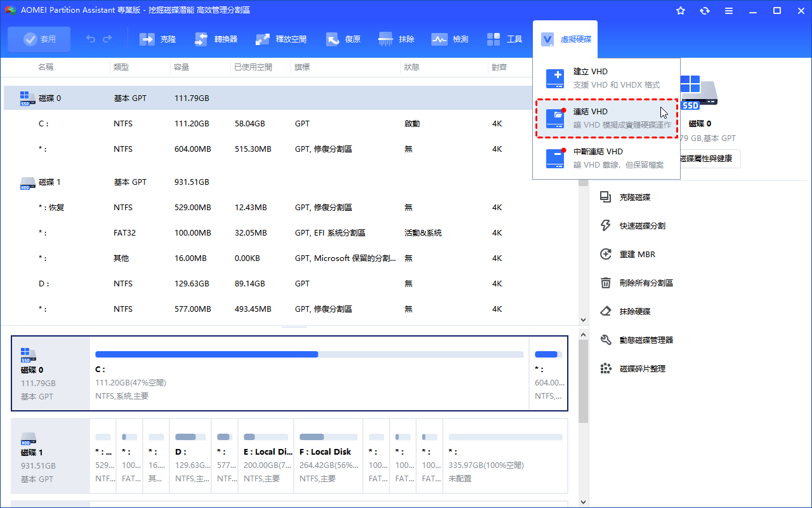Open the 轉換器 (Converter) toolbar tool
The width and height of the screenshot is (812, 508).
click(x=216, y=39)
